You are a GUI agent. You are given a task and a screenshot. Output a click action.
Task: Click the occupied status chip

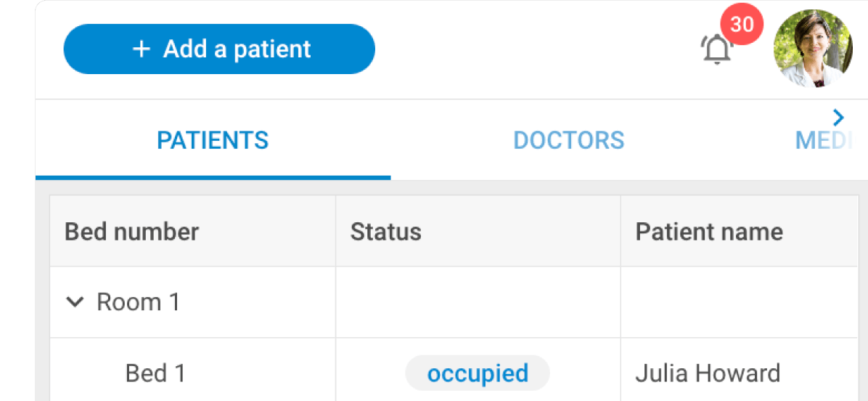478,373
